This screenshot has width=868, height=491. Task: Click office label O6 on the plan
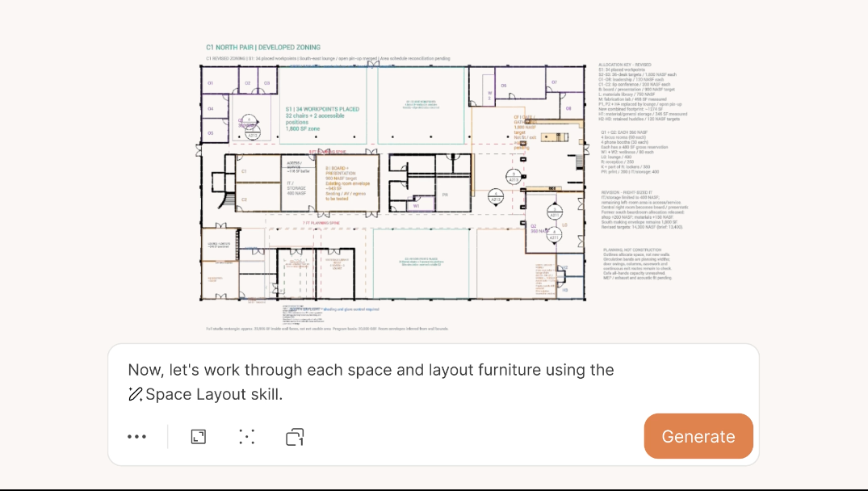(x=504, y=86)
